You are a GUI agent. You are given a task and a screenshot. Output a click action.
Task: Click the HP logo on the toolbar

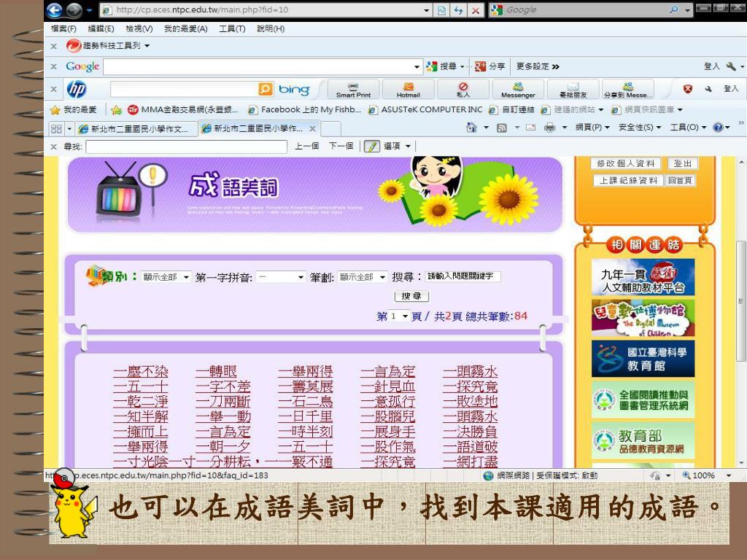tap(76, 89)
